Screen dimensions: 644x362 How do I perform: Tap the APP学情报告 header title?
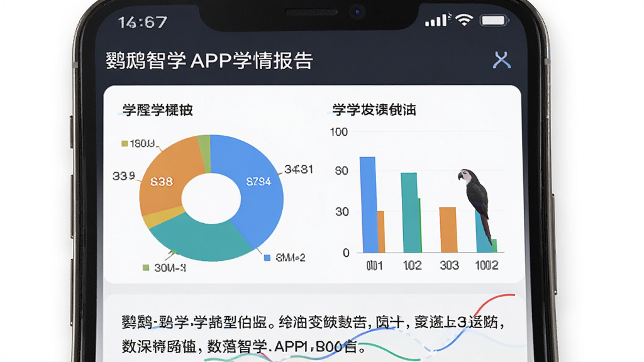pos(209,61)
